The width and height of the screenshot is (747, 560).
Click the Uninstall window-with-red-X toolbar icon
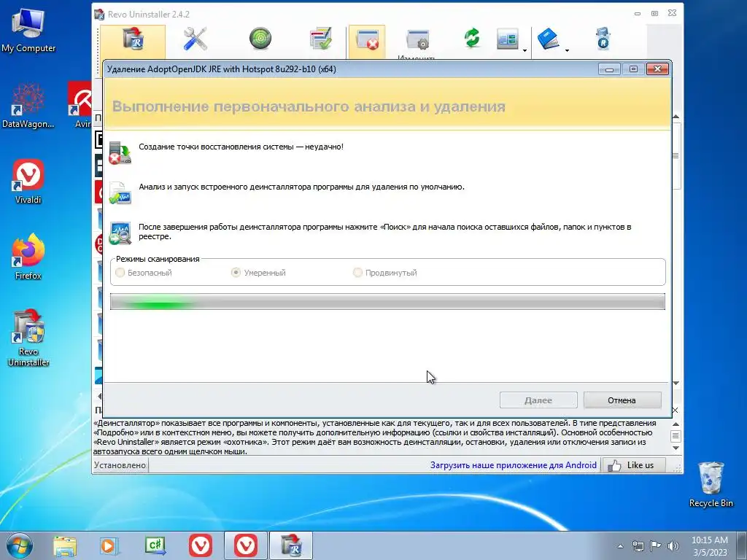tap(367, 41)
